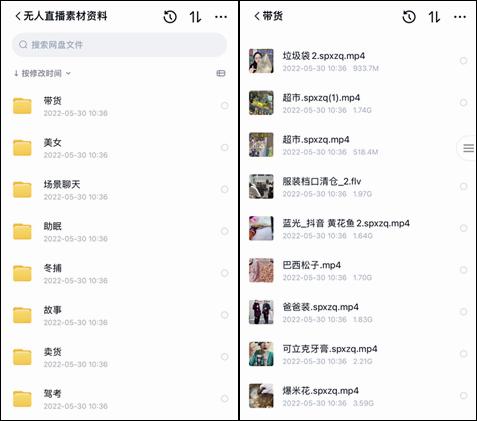The image size is (477, 421).
Task: Go back from 无人直播素材资料 folder
Action: tap(18, 16)
